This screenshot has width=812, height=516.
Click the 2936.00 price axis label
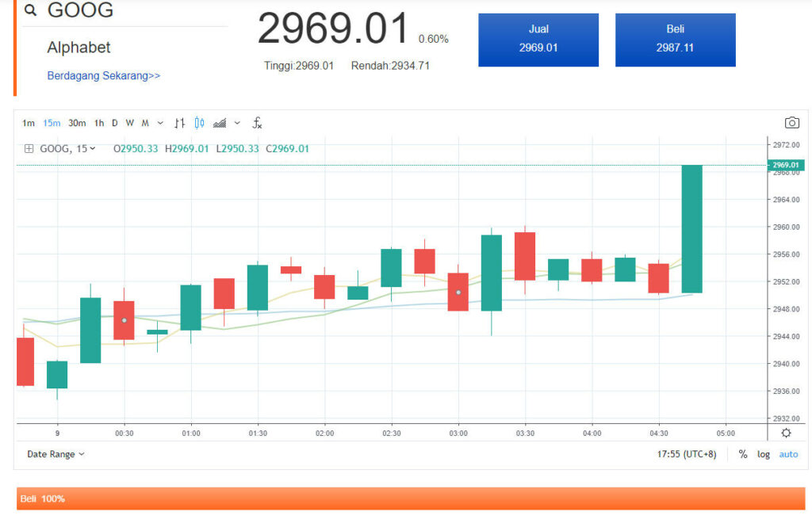[x=786, y=392]
